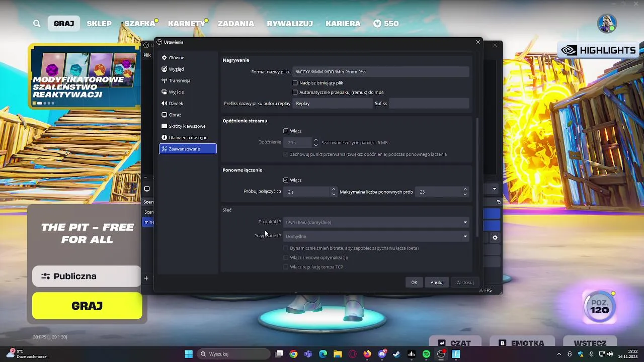Toggle Włącz regulację tempa TCP checkbox
The image size is (644, 362).
click(286, 267)
